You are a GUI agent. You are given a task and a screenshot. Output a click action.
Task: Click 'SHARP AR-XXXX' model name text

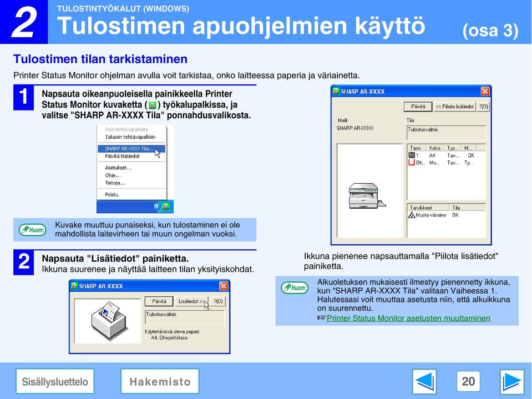[x=355, y=128]
